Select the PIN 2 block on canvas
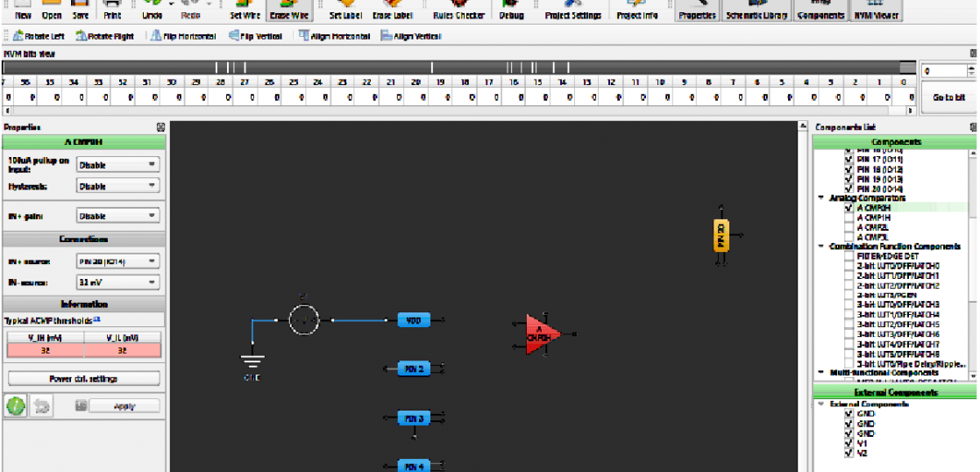Screen dimensions: 980x472 tap(414, 368)
